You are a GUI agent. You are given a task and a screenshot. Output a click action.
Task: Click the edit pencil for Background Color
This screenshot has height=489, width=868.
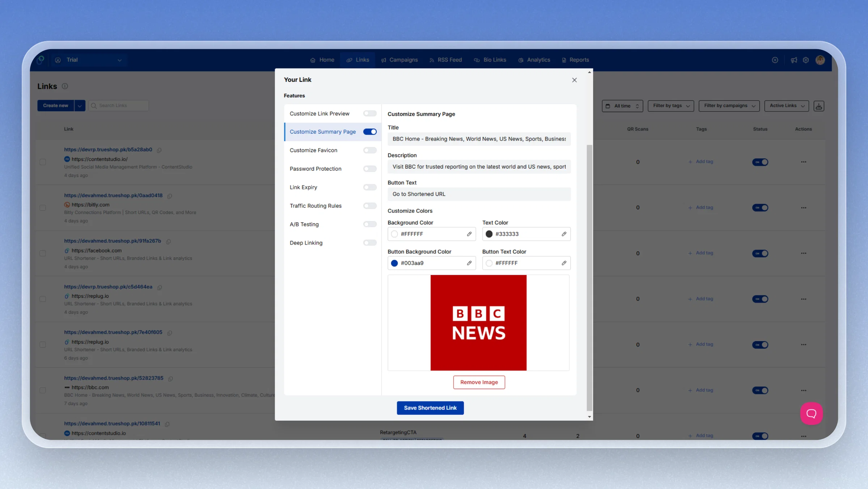469,234
